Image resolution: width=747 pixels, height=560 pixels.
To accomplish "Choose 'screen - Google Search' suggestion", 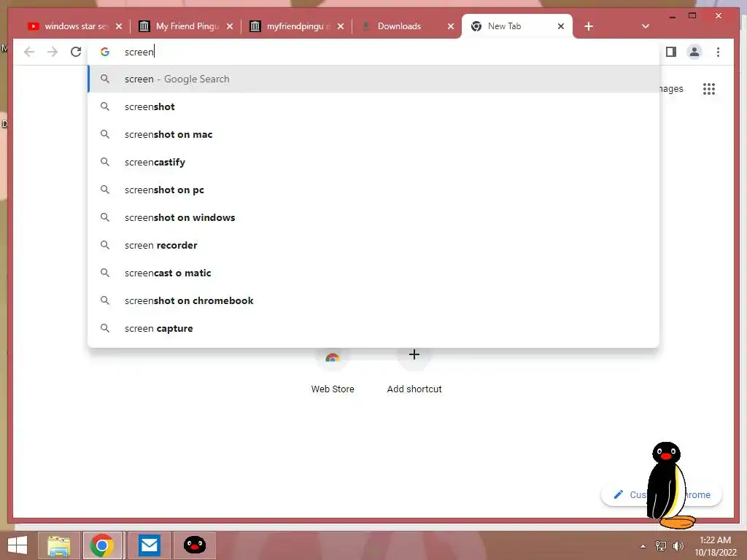I will pyautogui.click(x=373, y=79).
